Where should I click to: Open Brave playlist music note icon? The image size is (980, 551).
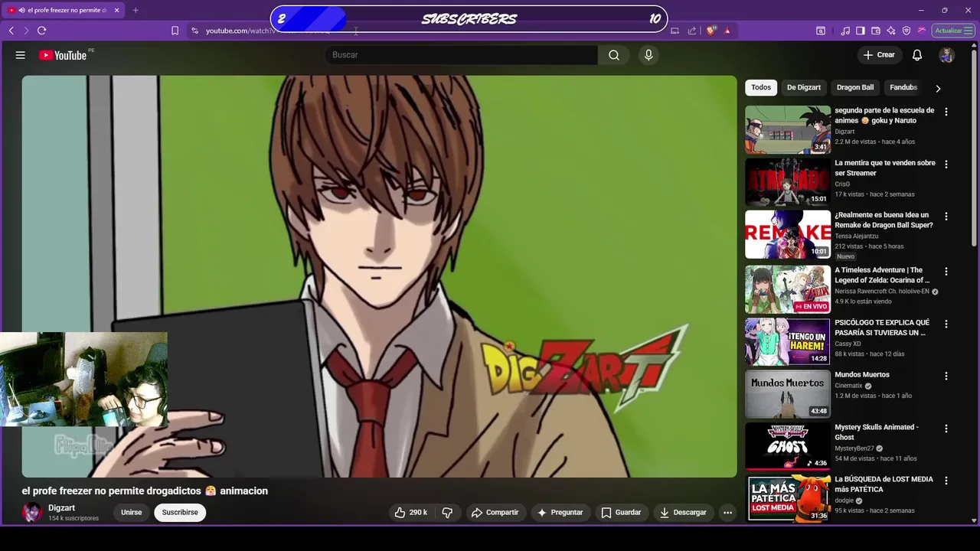click(845, 31)
